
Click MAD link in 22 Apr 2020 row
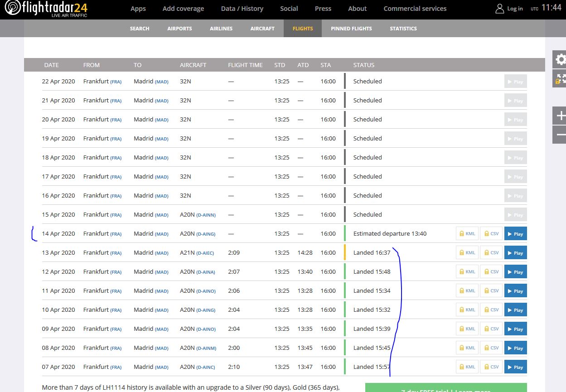click(x=162, y=82)
